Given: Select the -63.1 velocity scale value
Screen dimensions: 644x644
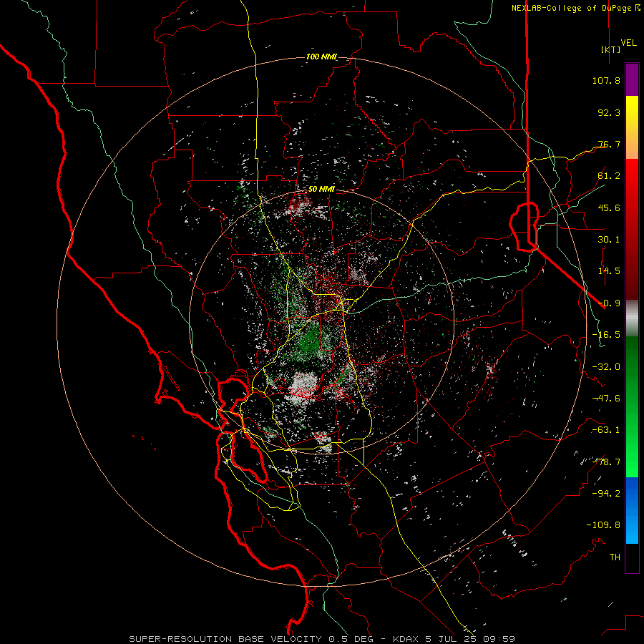Looking at the screenshot, I should point(606,429).
